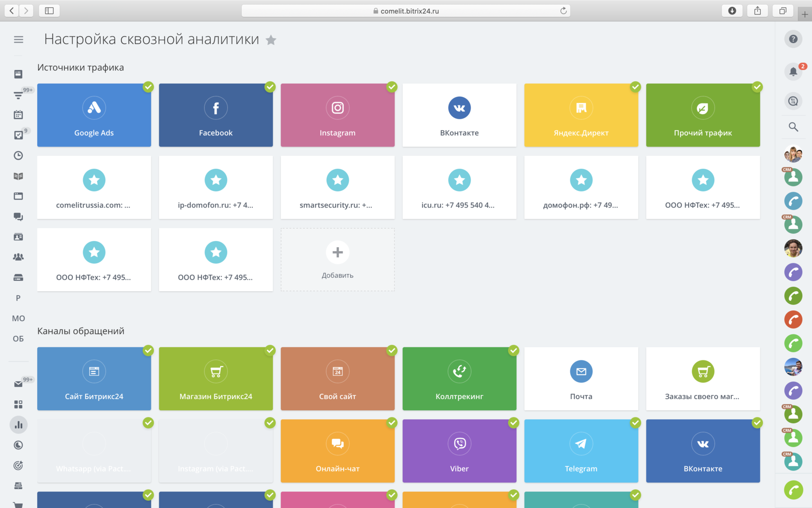Screen dimensions: 812x508
Task: Open the browser share button
Action: (757, 11)
